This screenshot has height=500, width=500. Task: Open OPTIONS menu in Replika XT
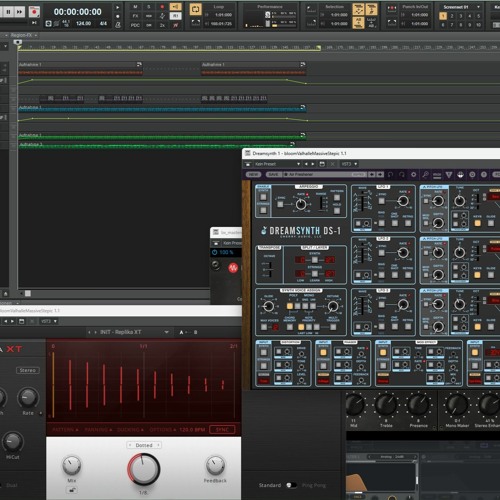coord(163,430)
